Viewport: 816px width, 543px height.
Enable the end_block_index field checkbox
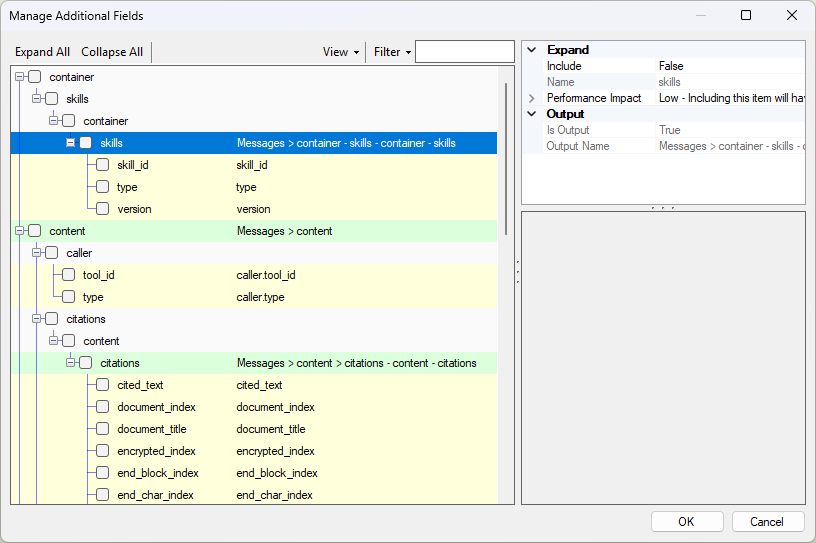(x=103, y=473)
